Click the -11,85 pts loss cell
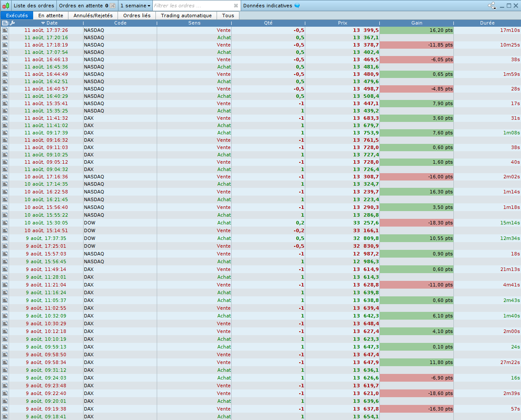This screenshot has height=420, width=521. tap(417, 45)
